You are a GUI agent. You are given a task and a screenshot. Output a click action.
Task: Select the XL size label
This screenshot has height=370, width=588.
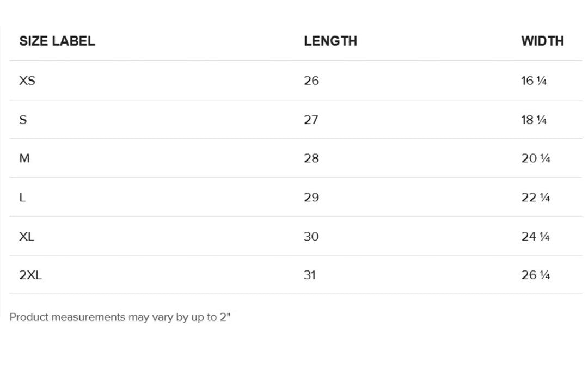point(27,237)
